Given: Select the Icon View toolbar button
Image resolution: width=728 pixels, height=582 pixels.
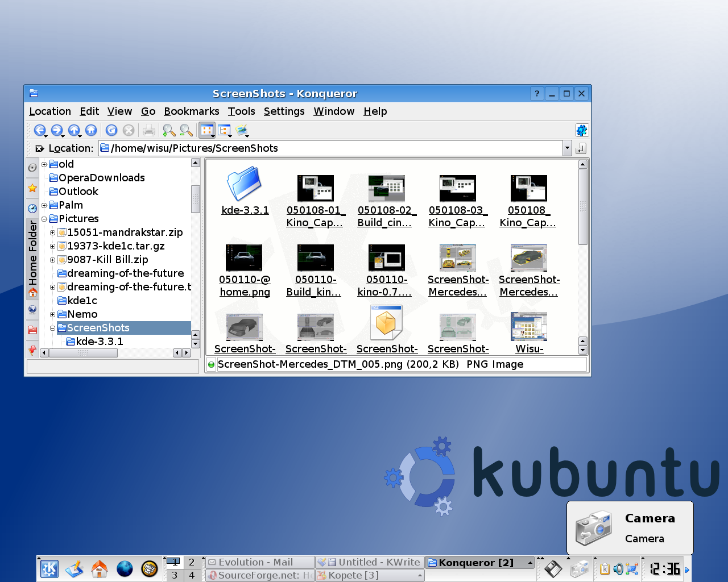Looking at the screenshot, I should [207, 130].
